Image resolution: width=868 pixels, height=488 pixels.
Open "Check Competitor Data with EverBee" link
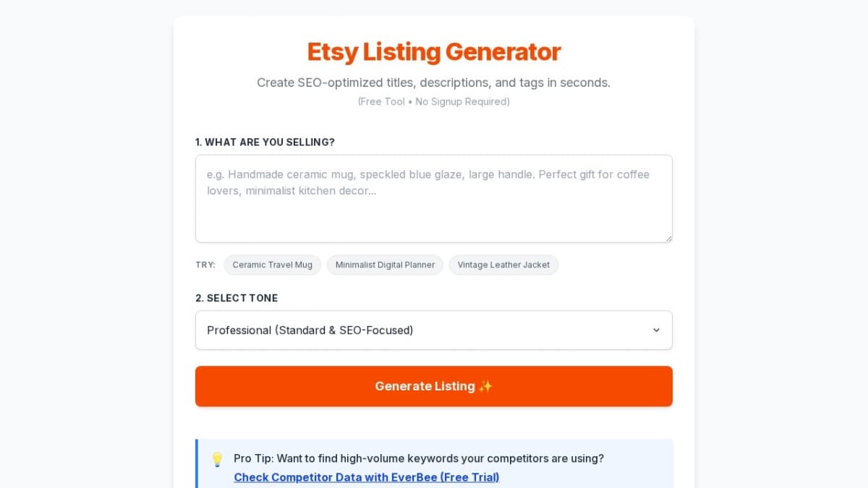pos(366,477)
